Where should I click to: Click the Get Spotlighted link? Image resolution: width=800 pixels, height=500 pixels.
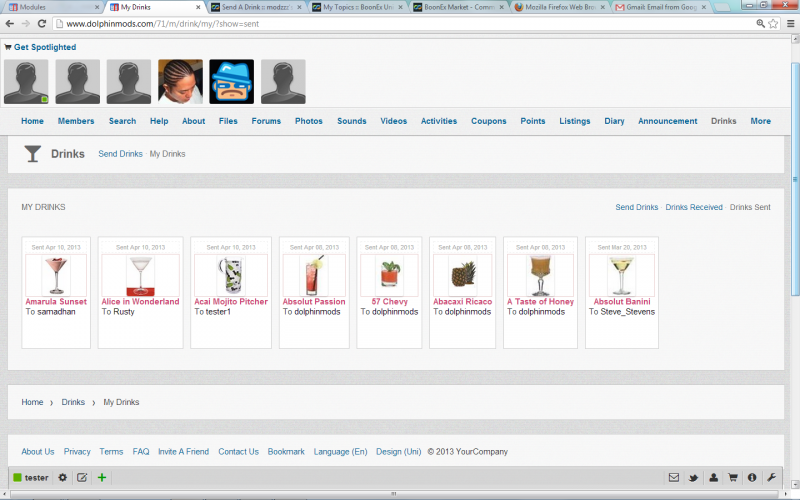(x=45, y=47)
